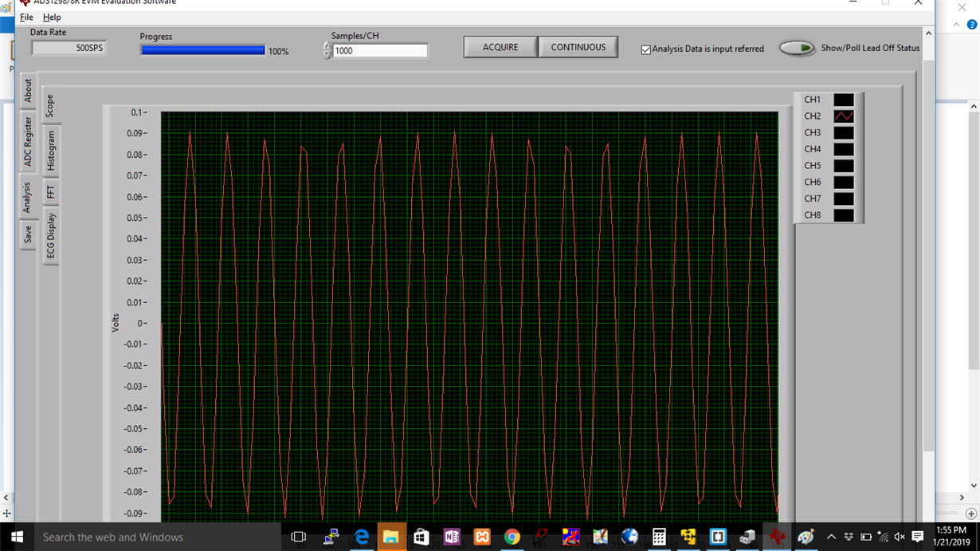This screenshot has height=551, width=980.
Task: Click the taskbar clock 1:55 PM
Action: pos(951,530)
